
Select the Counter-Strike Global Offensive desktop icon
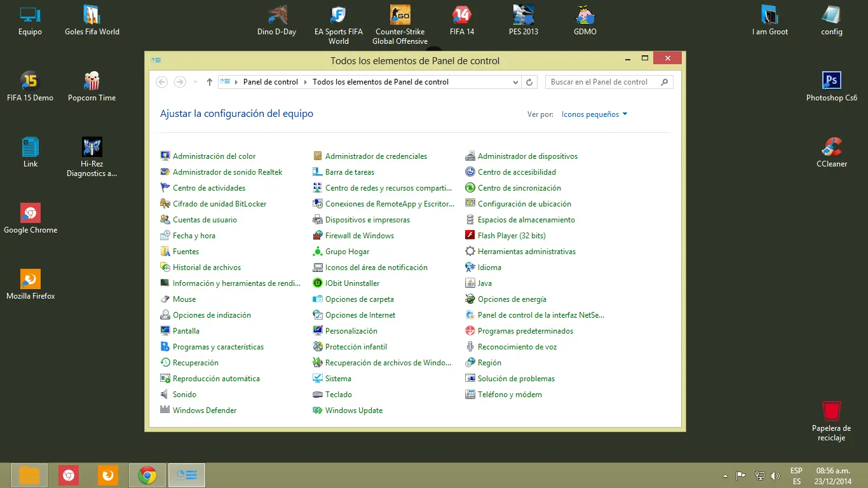coord(400,25)
